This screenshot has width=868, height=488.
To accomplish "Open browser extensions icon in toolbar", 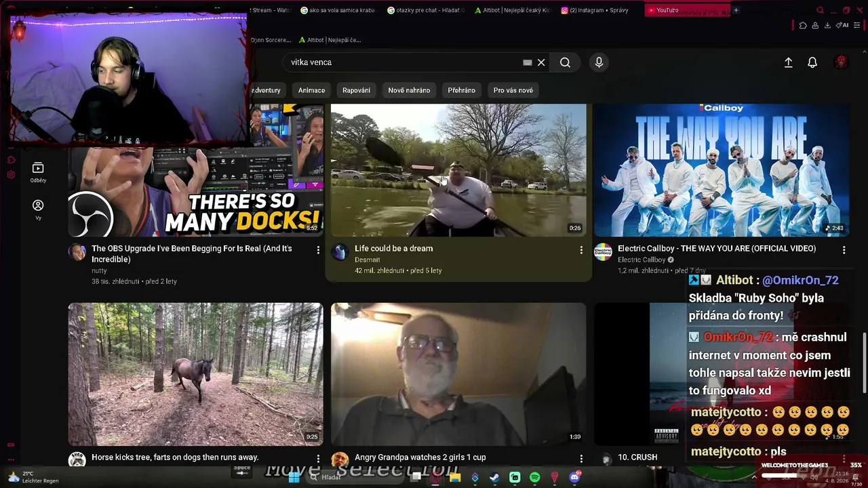I will click(x=803, y=26).
